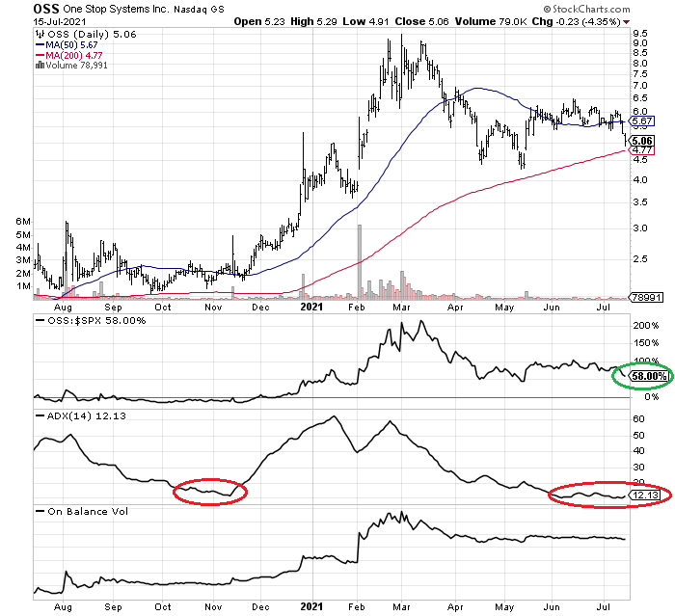Image resolution: width=675 pixels, height=616 pixels.
Task: Click the 'Low 4.91' header value
Action: coord(365,21)
